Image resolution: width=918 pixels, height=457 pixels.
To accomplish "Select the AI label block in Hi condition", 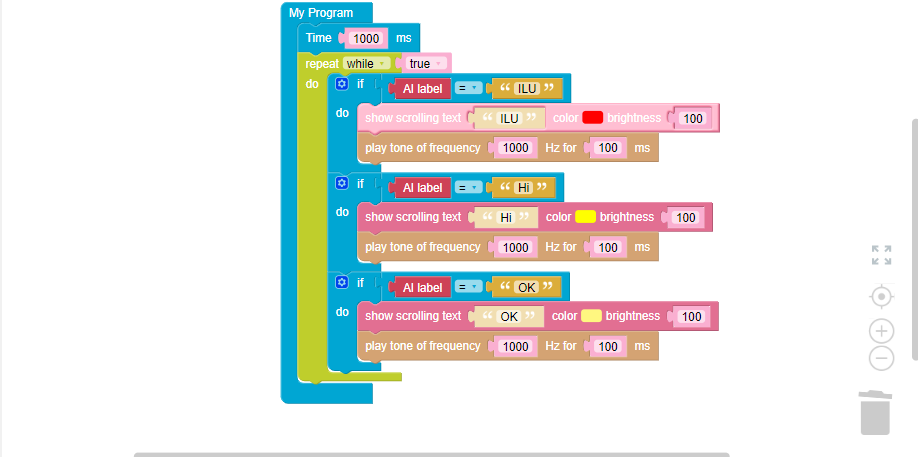I will click(422, 188).
